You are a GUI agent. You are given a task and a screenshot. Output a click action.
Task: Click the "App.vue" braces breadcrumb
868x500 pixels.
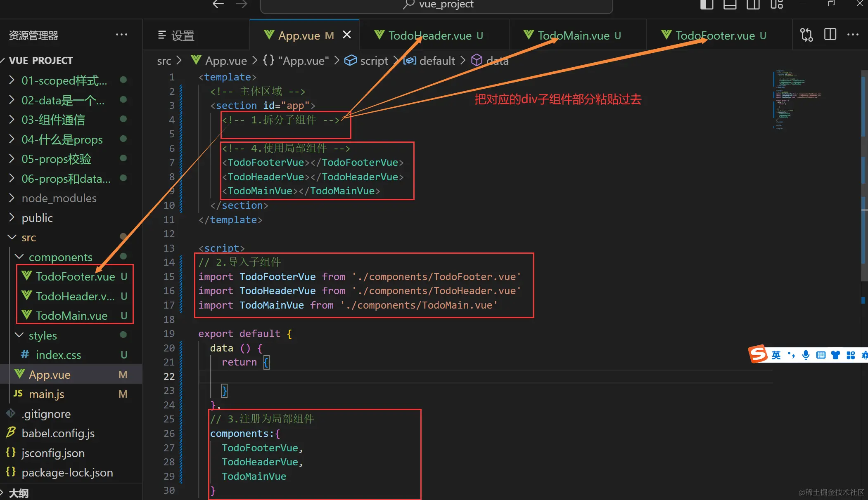point(296,61)
